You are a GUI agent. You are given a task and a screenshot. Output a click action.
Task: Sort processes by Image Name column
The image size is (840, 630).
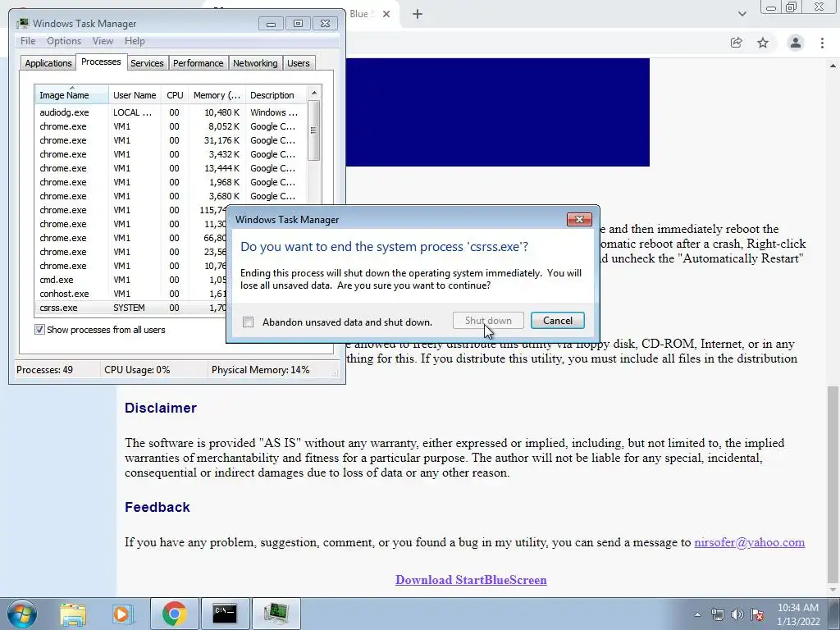click(x=72, y=95)
